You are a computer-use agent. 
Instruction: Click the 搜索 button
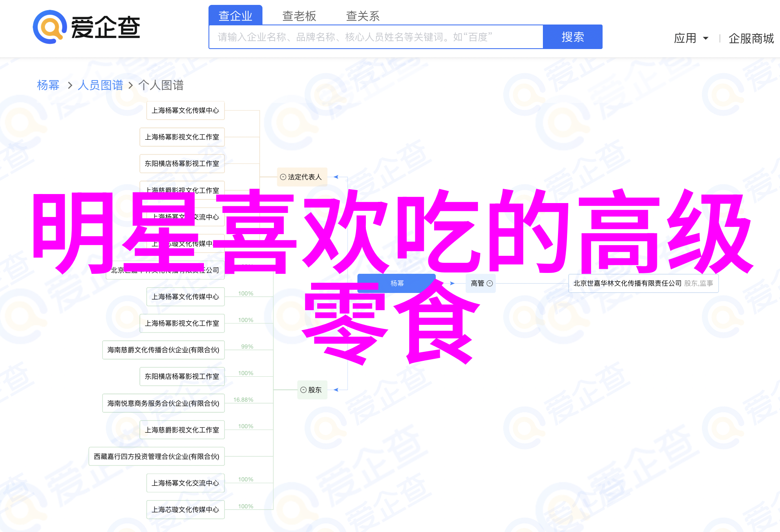coord(573,37)
